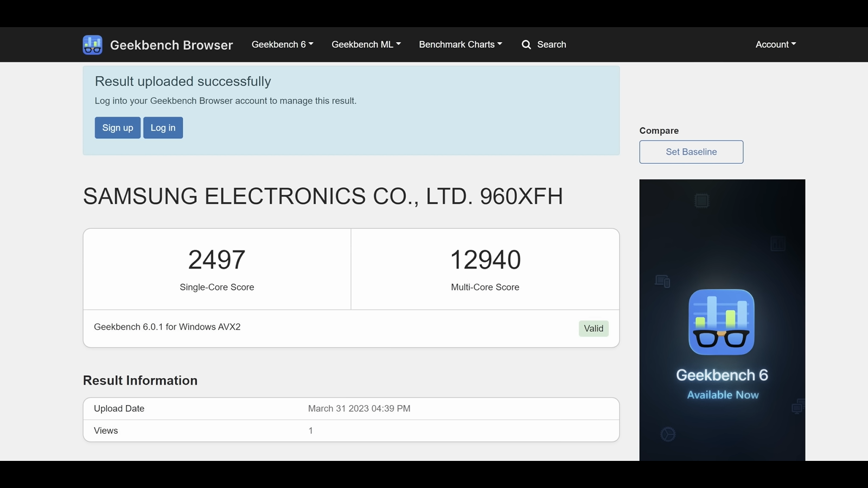868x488 pixels.
Task: Click the Search text link in navbar
Action: pos(551,44)
